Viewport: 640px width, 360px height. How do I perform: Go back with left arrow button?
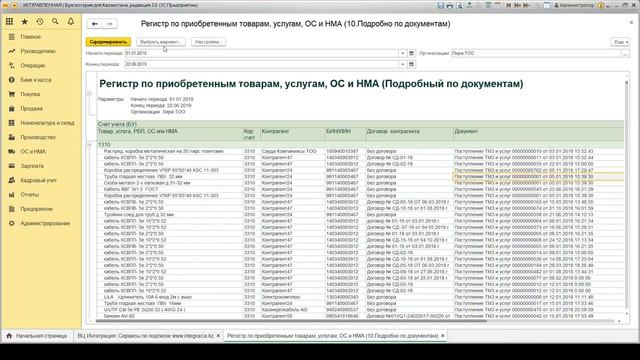click(x=95, y=24)
